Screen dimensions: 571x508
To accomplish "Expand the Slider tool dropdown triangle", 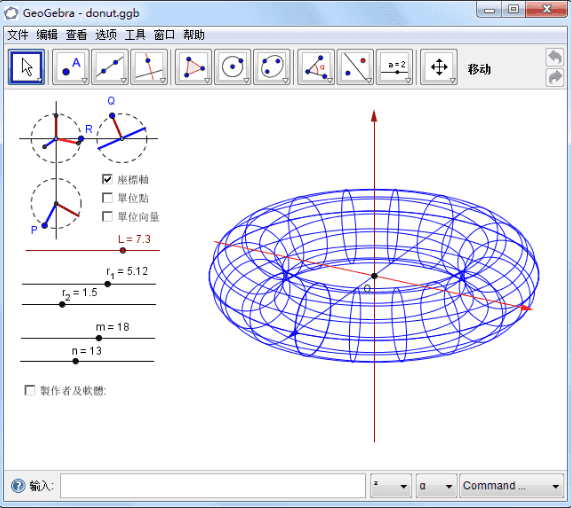I will coord(408,80).
